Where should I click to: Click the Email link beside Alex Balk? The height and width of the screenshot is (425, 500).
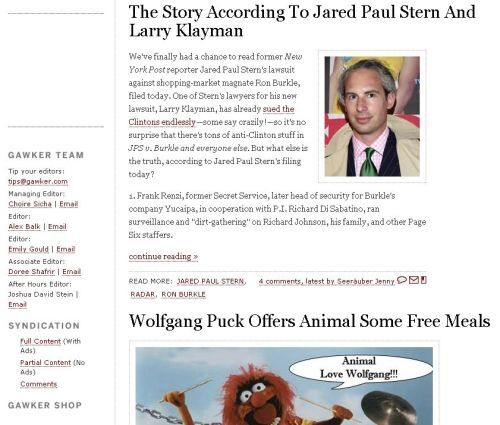(x=57, y=227)
